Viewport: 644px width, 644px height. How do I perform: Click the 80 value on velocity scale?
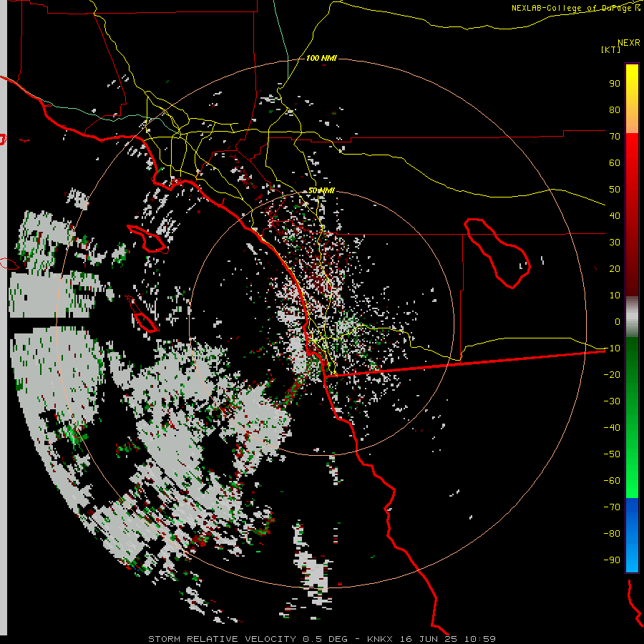coord(615,109)
